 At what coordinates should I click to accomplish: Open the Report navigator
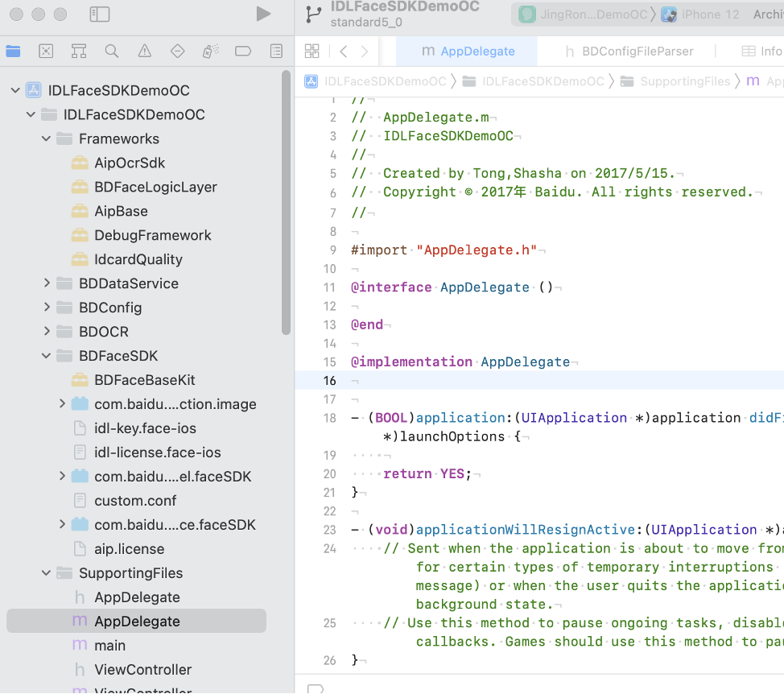tap(276, 51)
